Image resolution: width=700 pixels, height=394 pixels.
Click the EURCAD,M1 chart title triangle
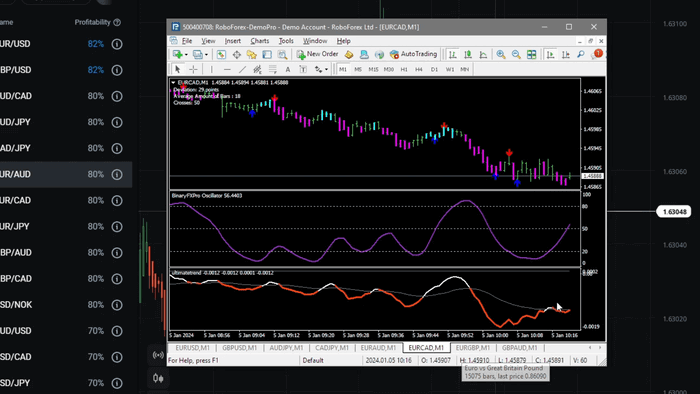click(x=173, y=83)
